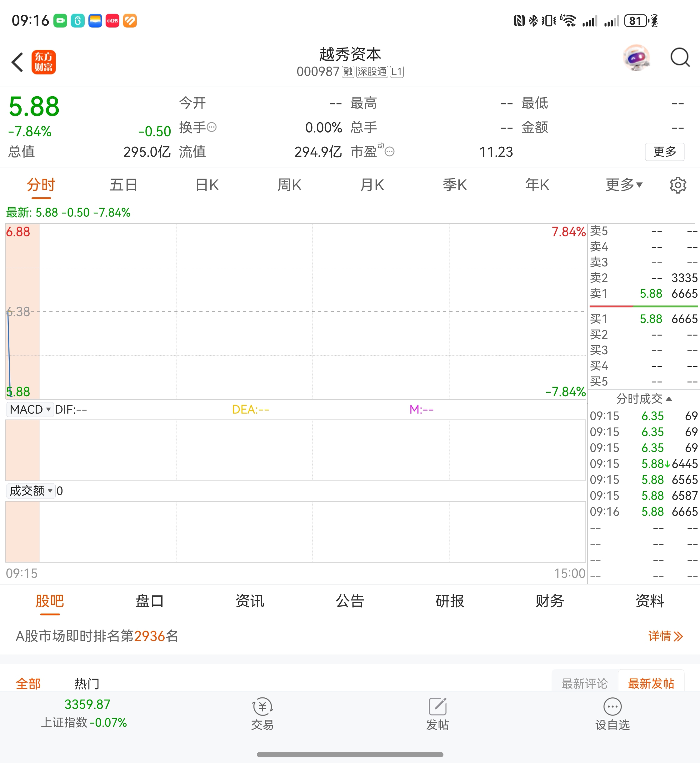This screenshot has height=763, width=700.
Task: Open the 公告 tab
Action: [x=350, y=601]
